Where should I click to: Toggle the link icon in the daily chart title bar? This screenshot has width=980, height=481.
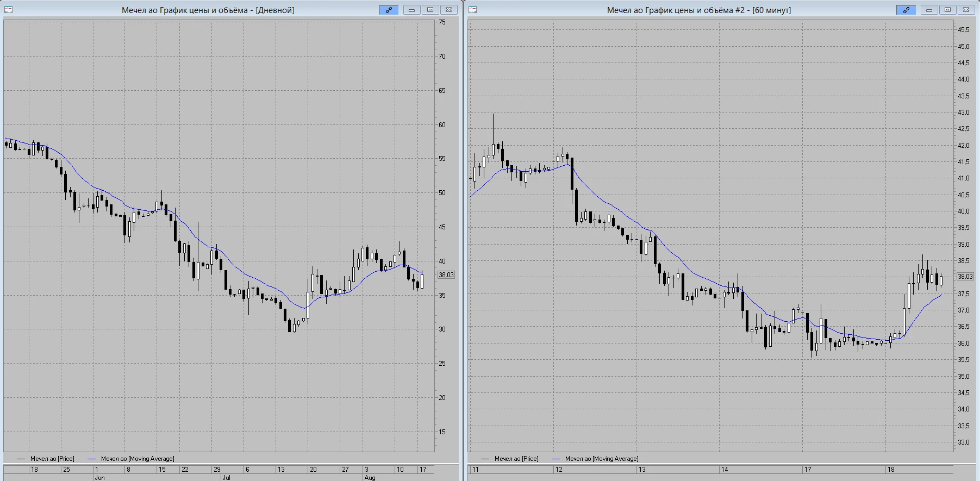coord(389,10)
